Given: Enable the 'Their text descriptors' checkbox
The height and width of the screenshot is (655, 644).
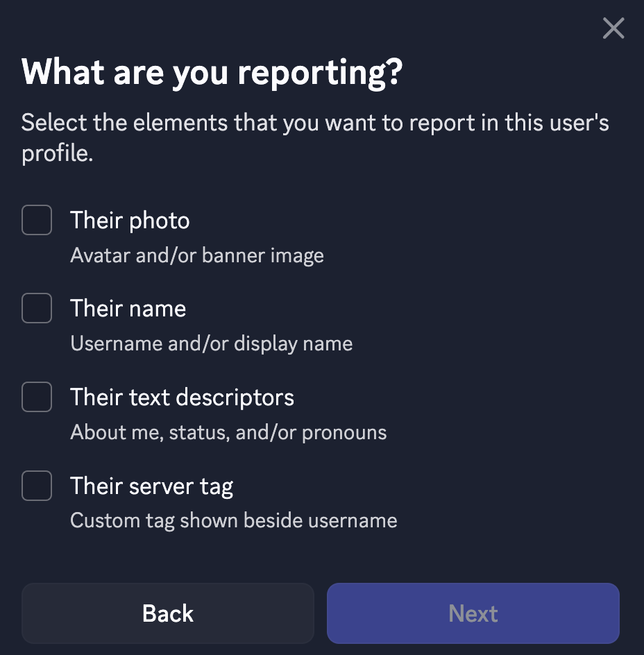Looking at the screenshot, I should (37, 397).
